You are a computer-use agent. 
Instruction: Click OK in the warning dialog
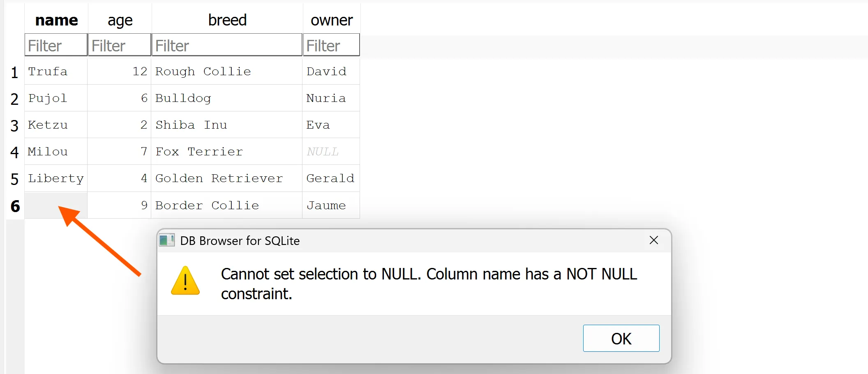(621, 338)
